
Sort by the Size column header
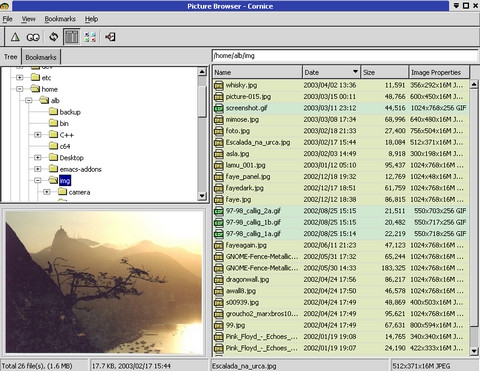click(x=385, y=72)
